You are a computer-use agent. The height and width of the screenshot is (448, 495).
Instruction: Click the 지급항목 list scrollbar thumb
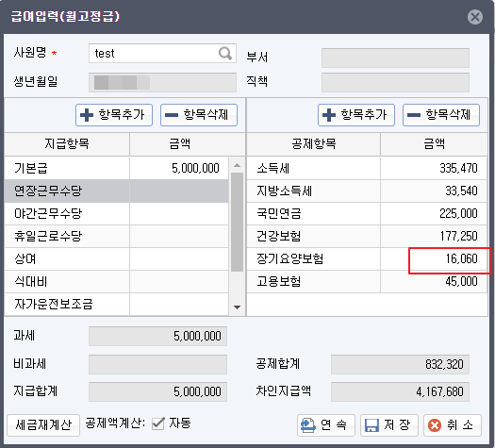[x=237, y=222]
